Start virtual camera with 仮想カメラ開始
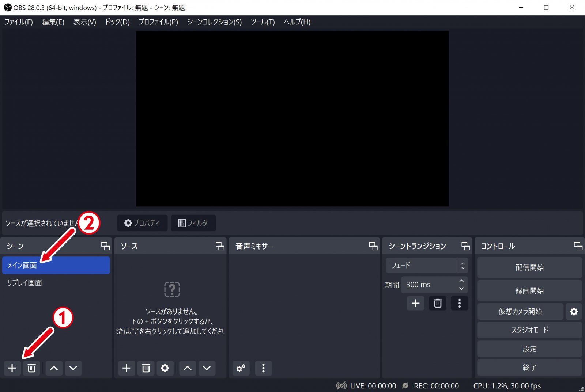585x392 pixels. pos(520,311)
